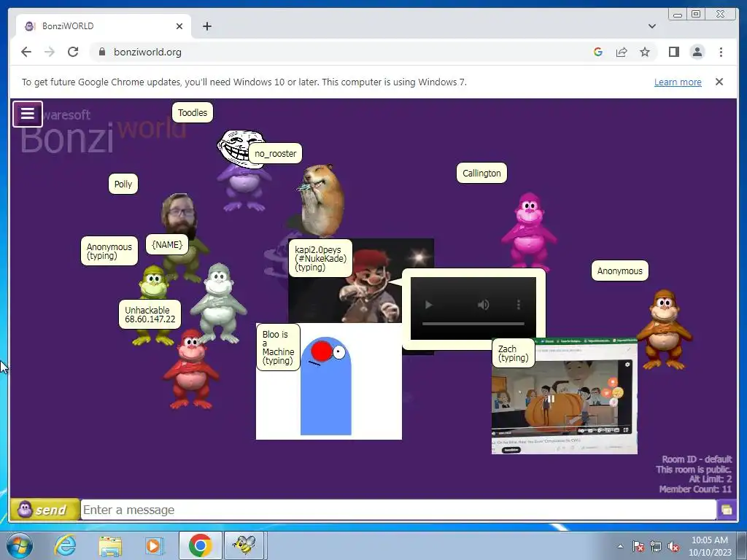Open a new browser tab

(x=206, y=26)
